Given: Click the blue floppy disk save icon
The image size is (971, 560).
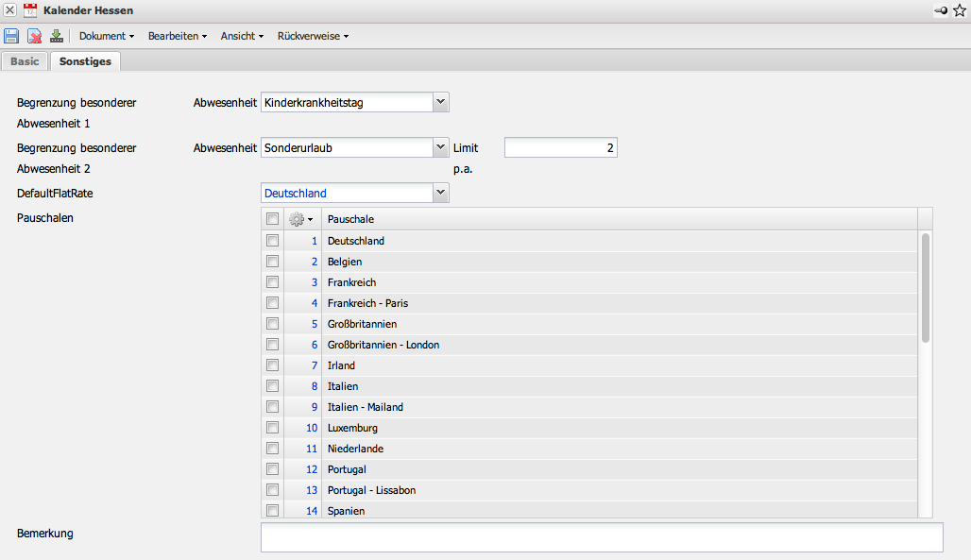Looking at the screenshot, I should click(11, 36).
